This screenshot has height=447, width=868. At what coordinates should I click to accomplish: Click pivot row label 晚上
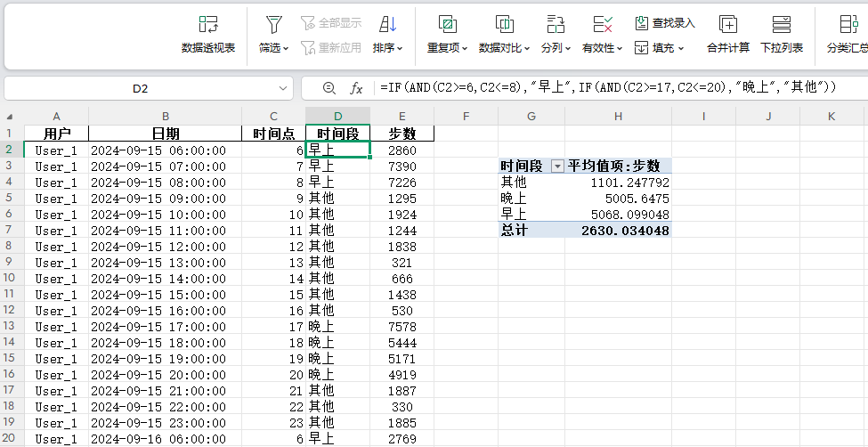[531, 199]
